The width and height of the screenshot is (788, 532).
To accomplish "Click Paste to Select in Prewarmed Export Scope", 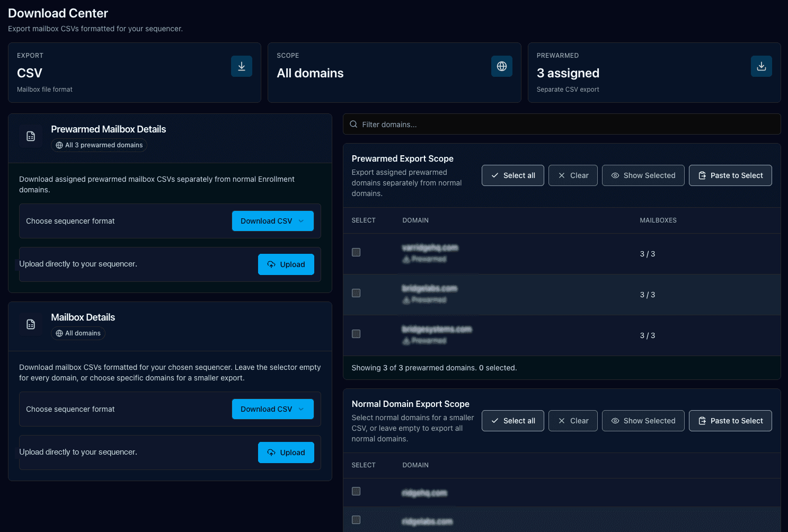I will tap(730, 175).
